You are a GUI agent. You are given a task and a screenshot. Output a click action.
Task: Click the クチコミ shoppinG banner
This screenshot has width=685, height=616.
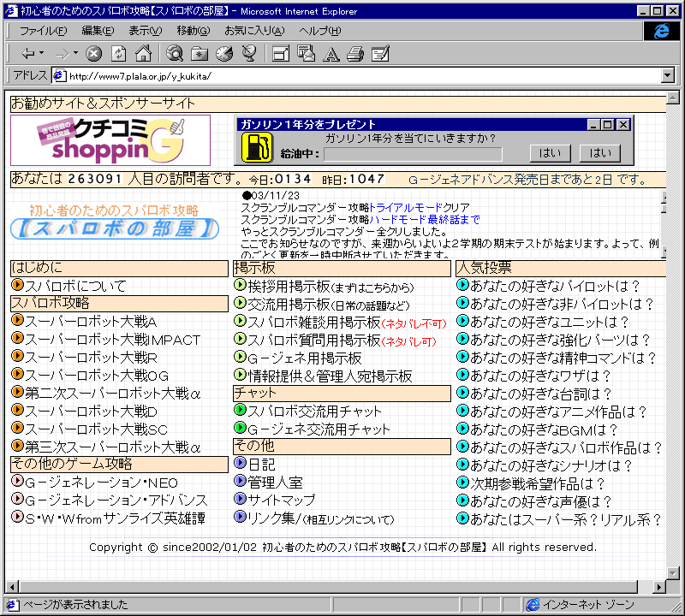[110, 140]
